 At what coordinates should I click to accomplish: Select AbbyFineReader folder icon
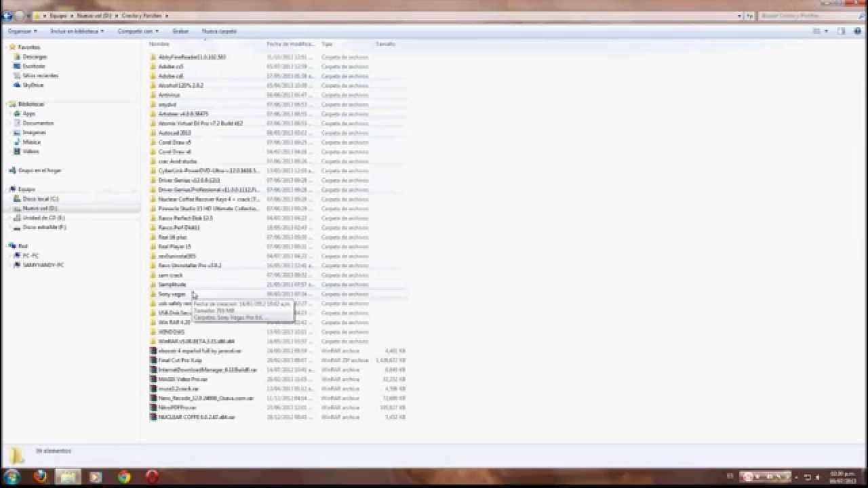pos(153,58)
